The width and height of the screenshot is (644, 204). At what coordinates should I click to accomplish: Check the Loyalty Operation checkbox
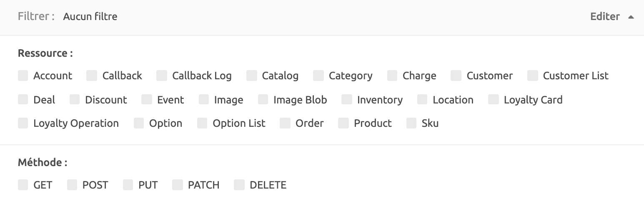[x=23, y=123]
